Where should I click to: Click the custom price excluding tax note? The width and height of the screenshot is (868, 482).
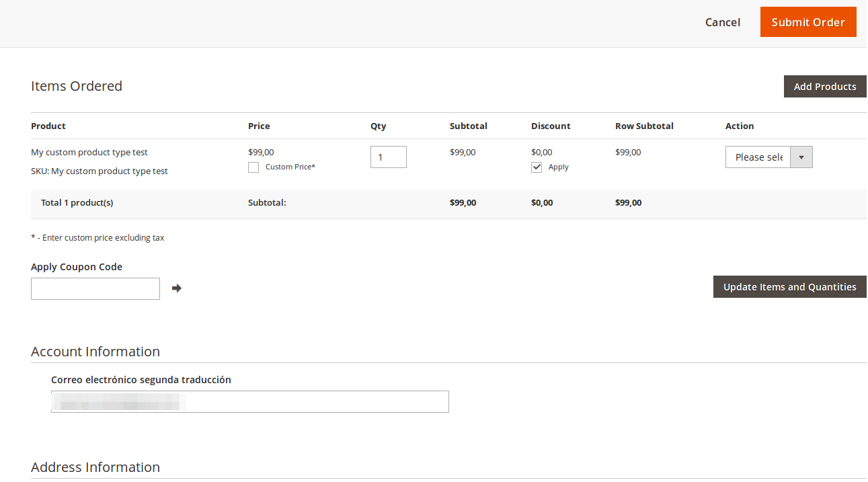[x=97, y=237]
